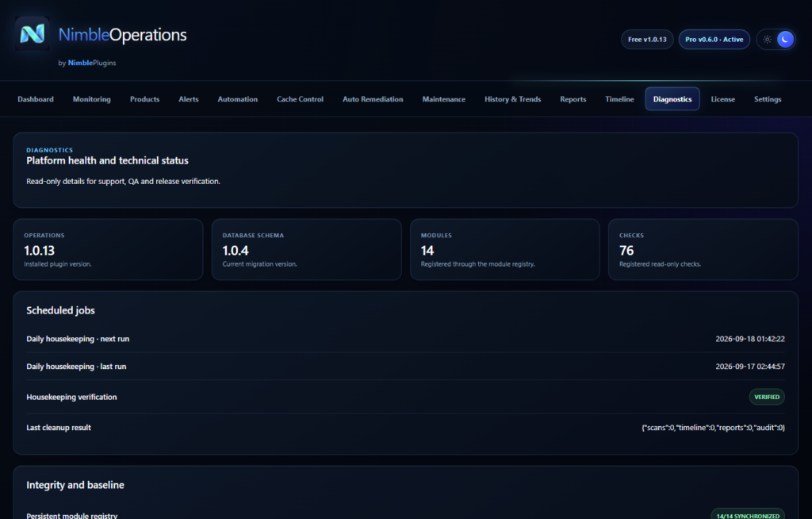Select the dark mode moon icon

coord(785,40)
